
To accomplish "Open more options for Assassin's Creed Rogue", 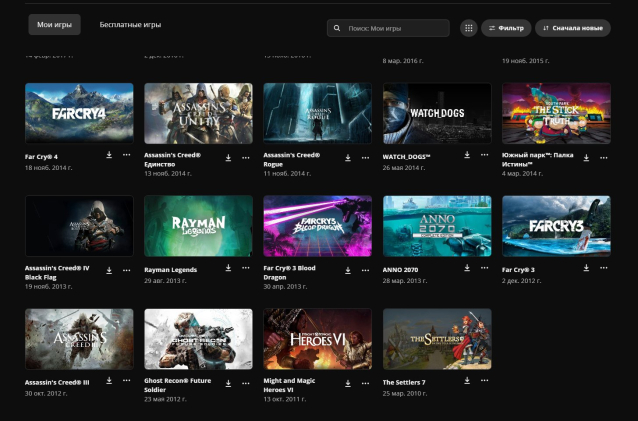I will point(365,158).
